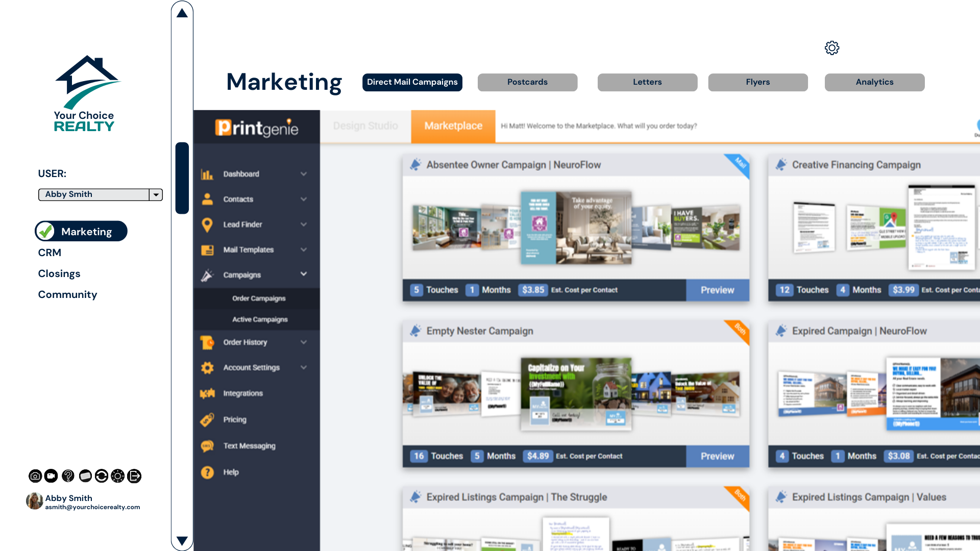Go to the Closings section
The image size is (980, 551).
[59, 273]
